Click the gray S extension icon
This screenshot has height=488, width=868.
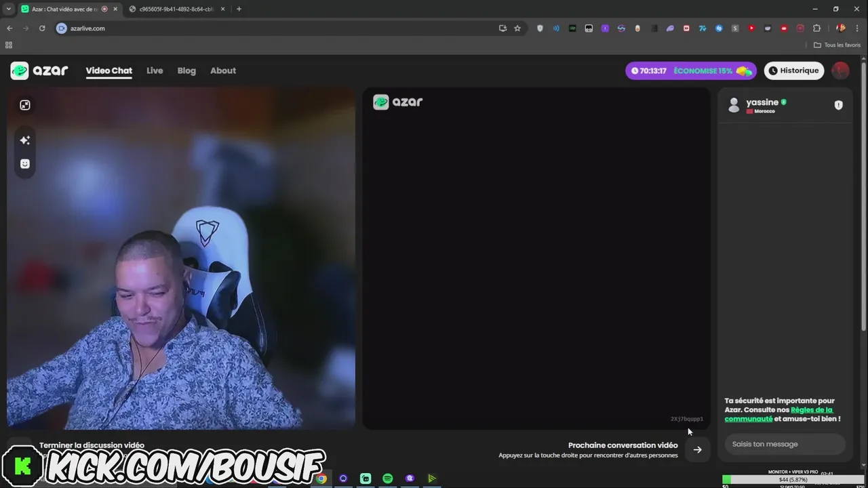pos(735,28)
